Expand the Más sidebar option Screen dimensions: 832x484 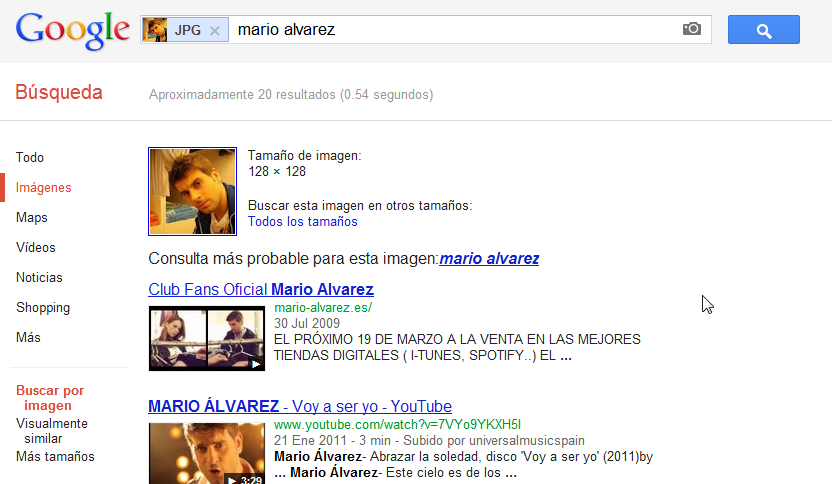point(28,338)
